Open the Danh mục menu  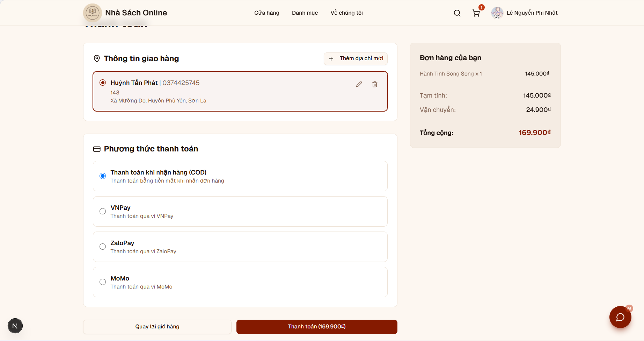[x=305, y=13]
